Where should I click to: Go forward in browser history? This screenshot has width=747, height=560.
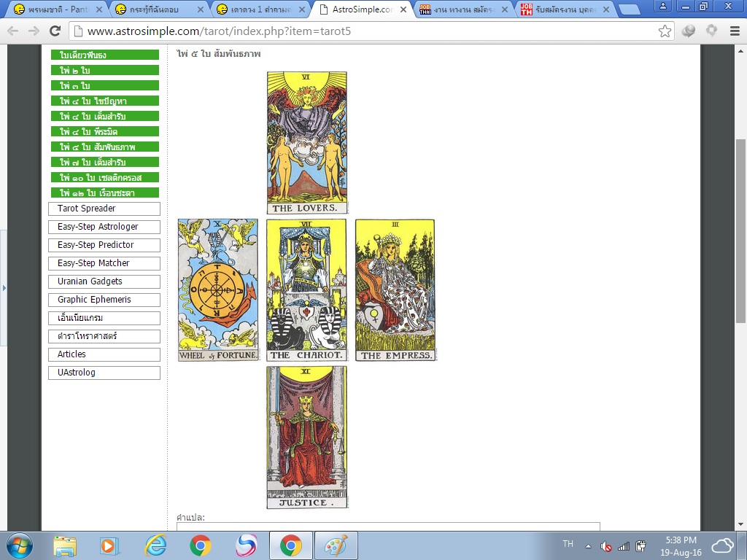(34, 31)
